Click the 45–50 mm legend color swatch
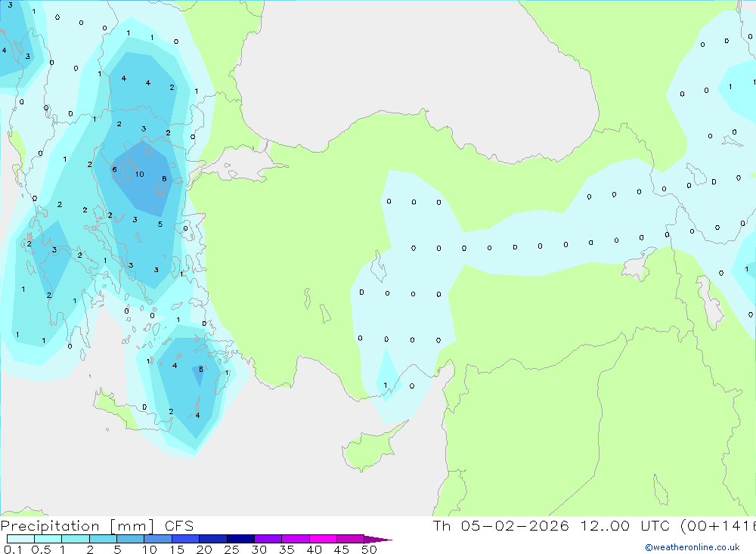Screen dimensions: 756x554 point(350,539)
